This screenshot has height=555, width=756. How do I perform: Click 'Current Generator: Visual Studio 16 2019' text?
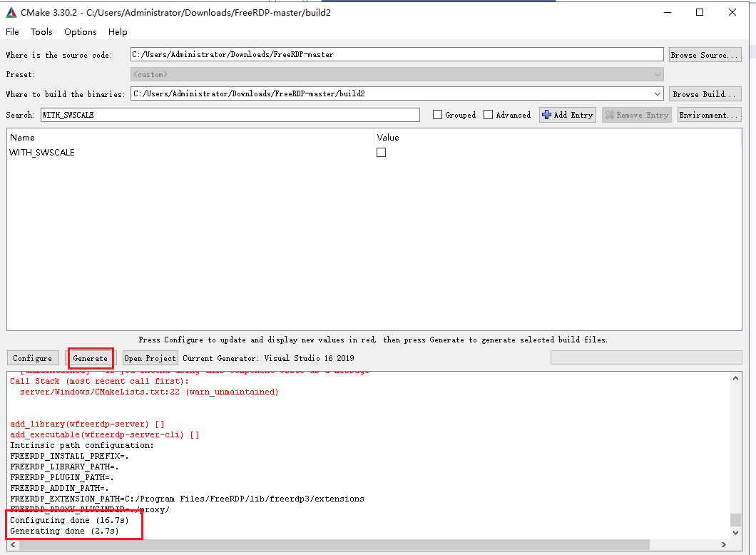[x=268, y=358]
